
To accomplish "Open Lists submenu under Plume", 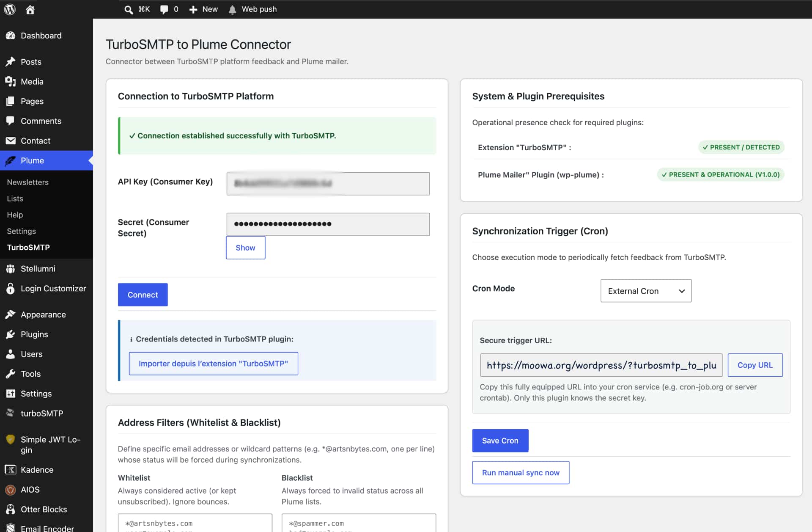I will 15,198.
